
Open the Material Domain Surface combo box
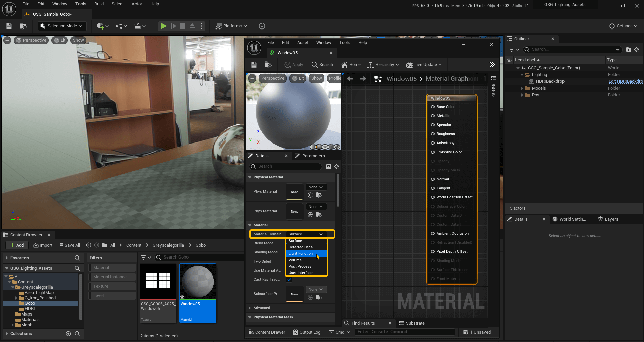pos(306,234)
